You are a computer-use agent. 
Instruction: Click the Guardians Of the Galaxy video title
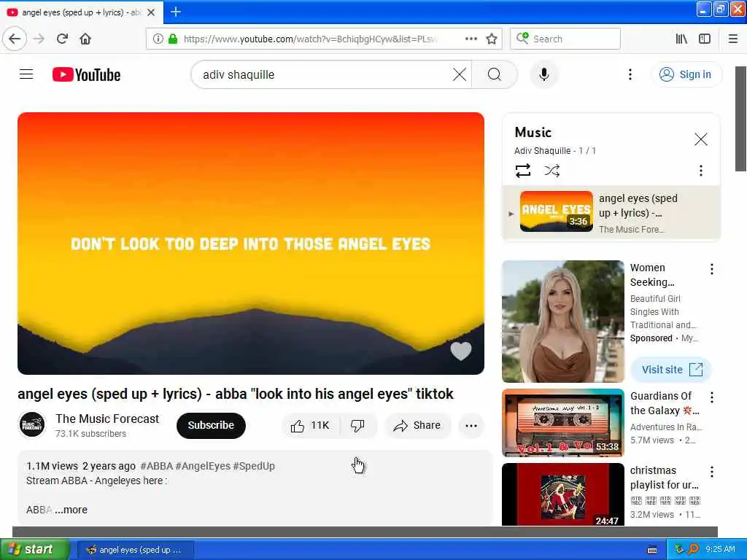pos(665,403)
